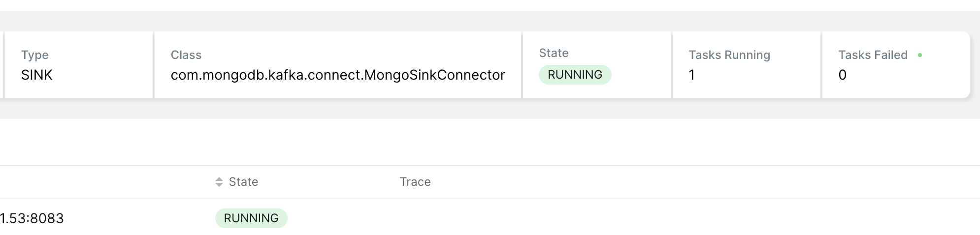Click the State column header text
Image resolution: width=980 pixels, height=235 pixels.
(243, 182)
